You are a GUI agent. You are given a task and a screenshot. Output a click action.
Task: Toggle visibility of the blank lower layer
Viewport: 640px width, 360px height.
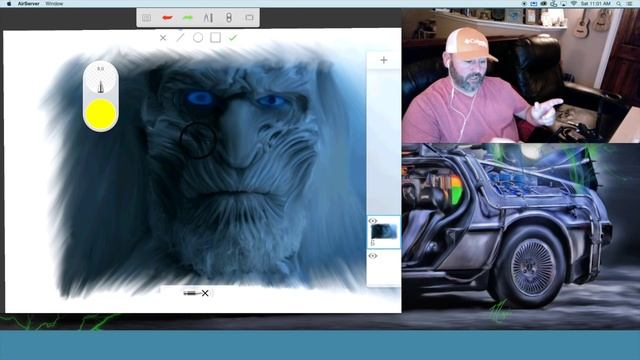373,256
